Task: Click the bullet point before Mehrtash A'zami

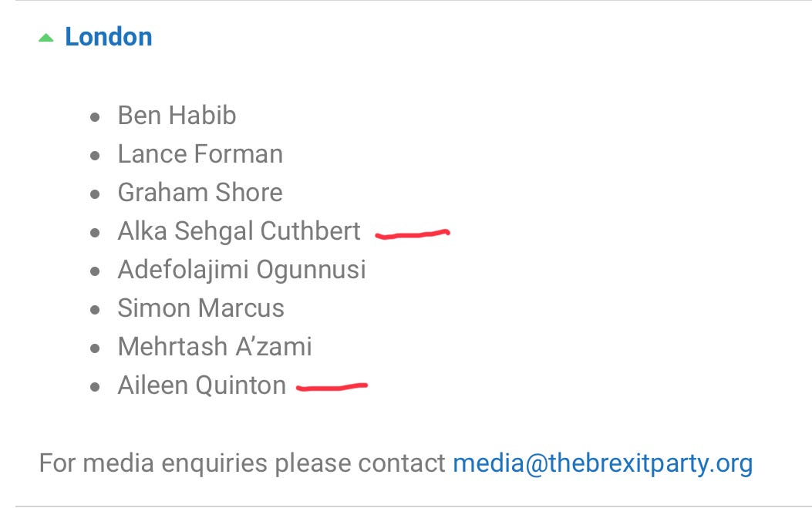Action: [x=95, y=348]
